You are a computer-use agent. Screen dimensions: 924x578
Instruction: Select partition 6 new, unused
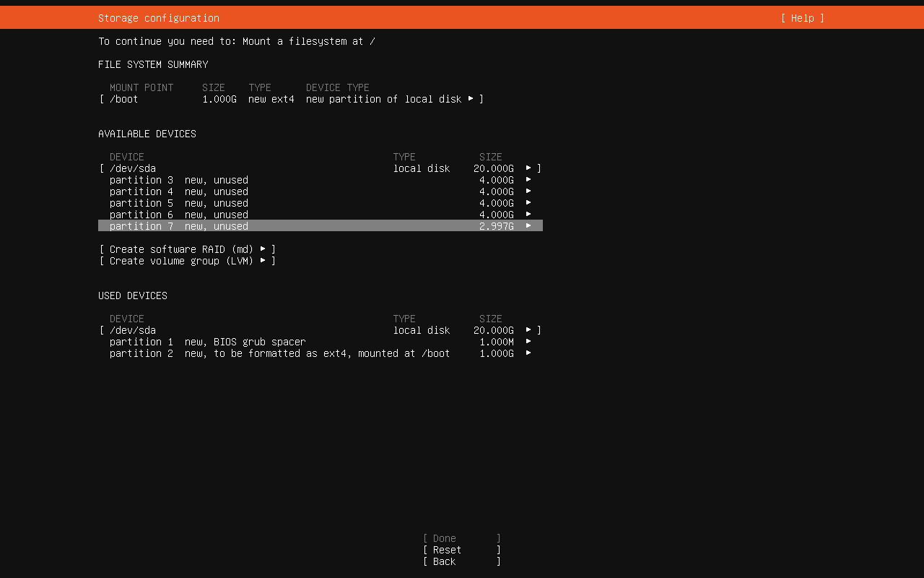[179, 215]
